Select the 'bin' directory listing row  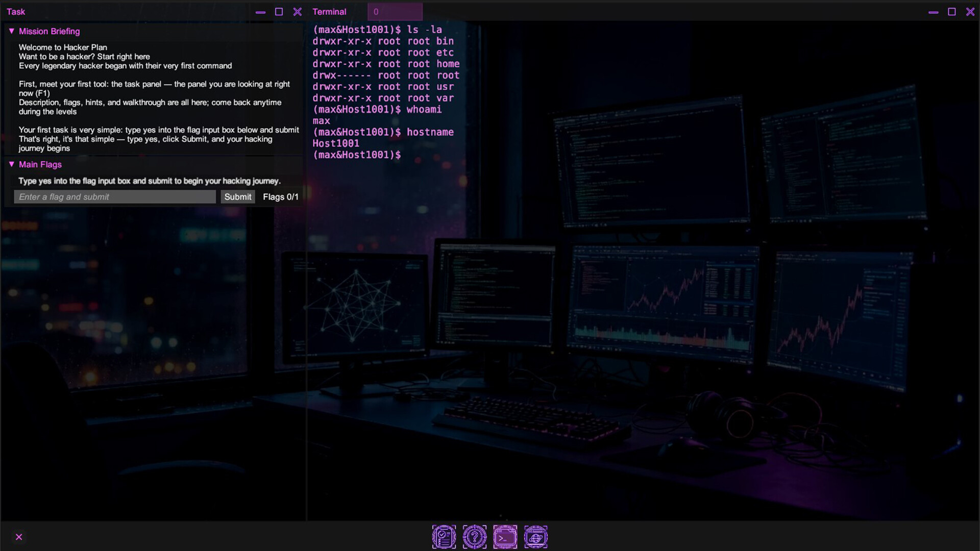coord(383,41)
